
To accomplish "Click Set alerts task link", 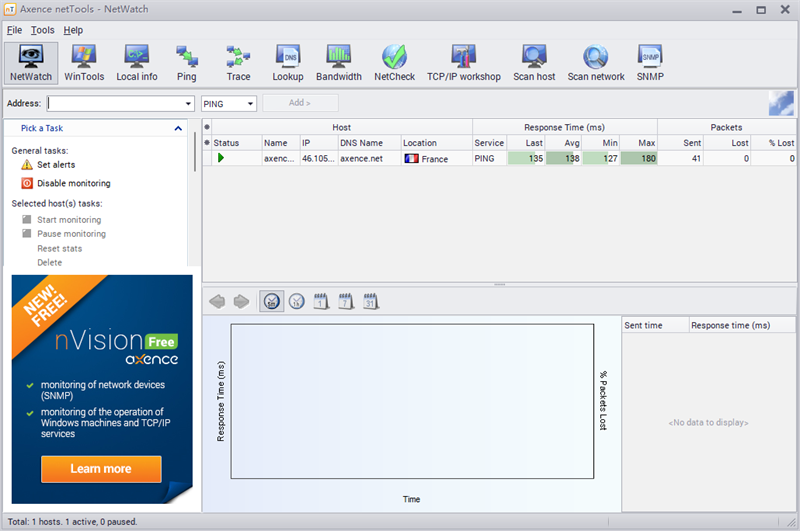I will (56, 165).
